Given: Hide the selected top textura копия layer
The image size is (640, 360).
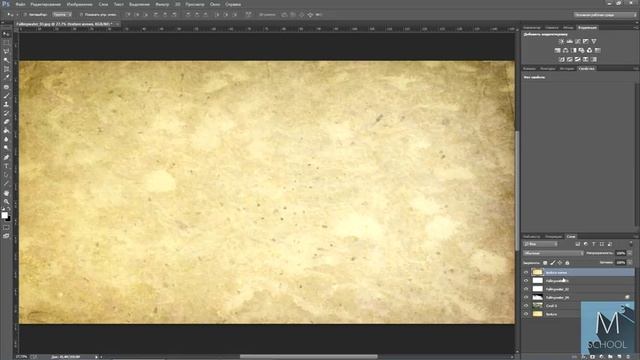Looking at the screenshot, I should point(526,272).
